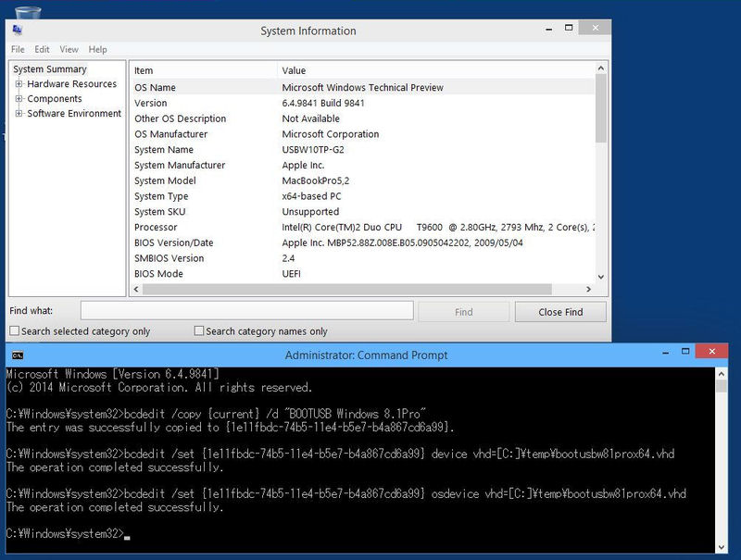Select the SMBIOS Version row
Viewport: 741px width, 560px height.
coord(362,258)
